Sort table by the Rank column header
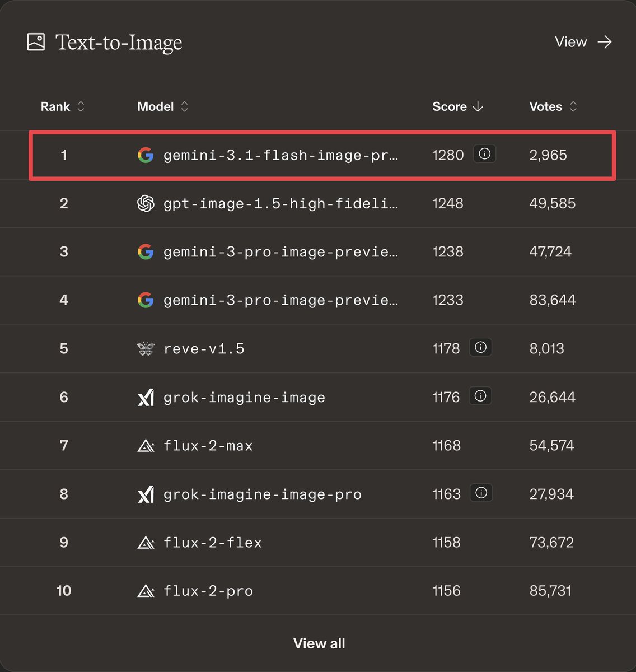The height and width of the screenshot is (672, 636). [62, 106]
